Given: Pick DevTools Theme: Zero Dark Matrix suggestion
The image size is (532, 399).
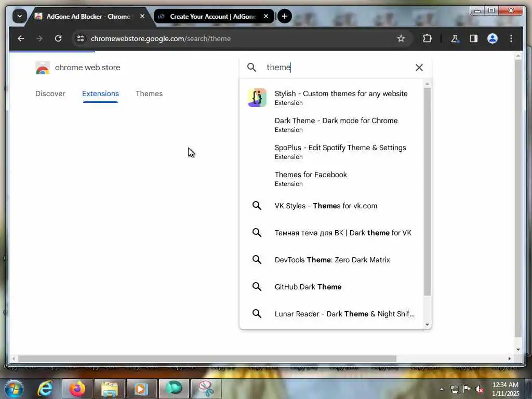Looking at the screenshot, I should point(332,260).
